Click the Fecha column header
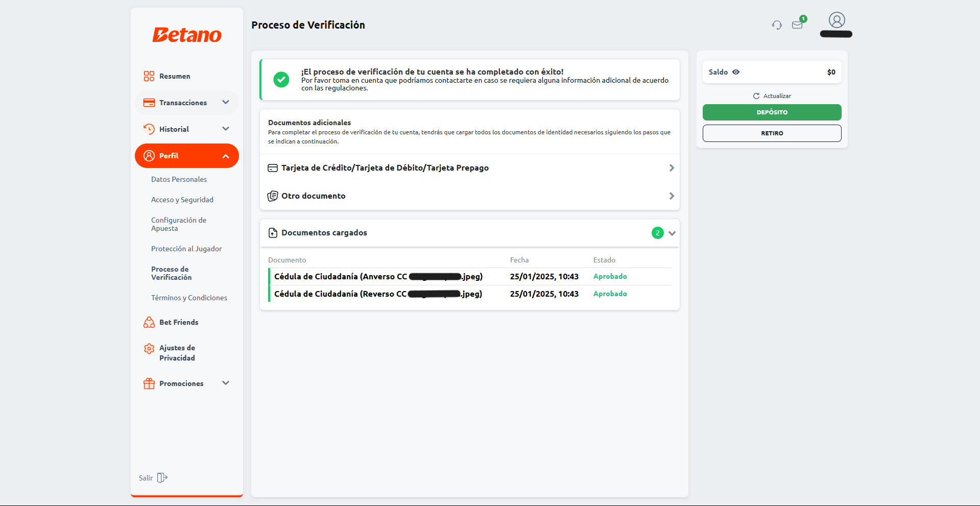This screenshot has width=980, height=506. [x=519, y=260]
